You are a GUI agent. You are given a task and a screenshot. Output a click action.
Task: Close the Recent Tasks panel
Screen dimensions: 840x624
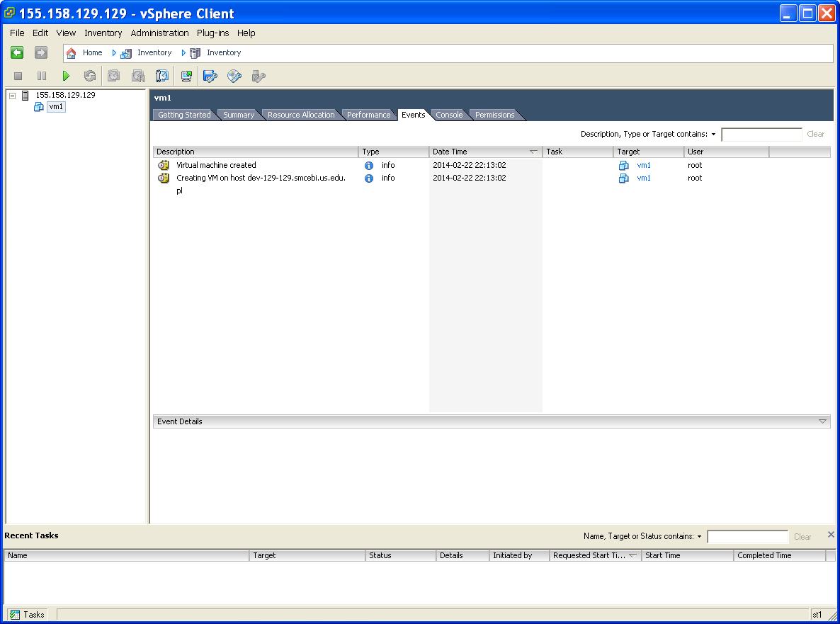pyautogui.click(x=831, y=535)
